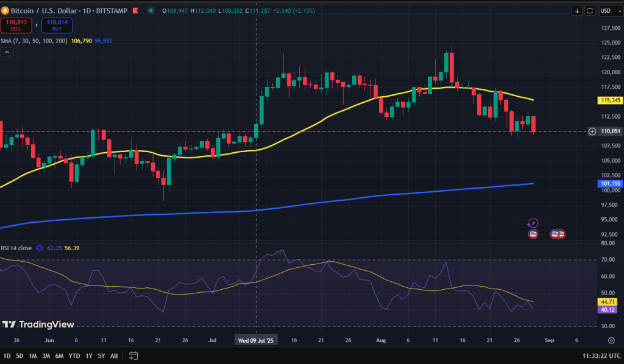The image size is (624, 364).
Task: Select the SMA (7, 30, 50, 100, 200) legend
Action: tap(34, 41)
